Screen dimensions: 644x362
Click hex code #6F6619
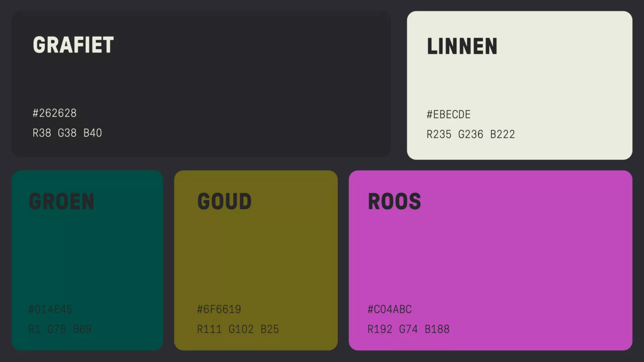tap(219, 309)
